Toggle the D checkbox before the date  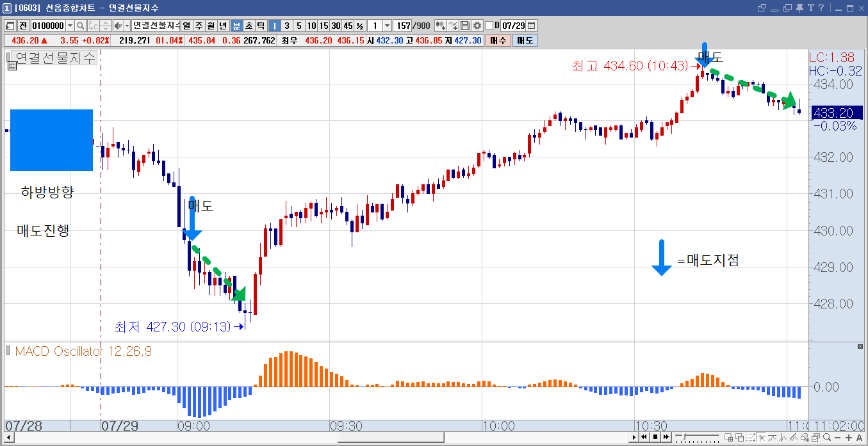[x=489, y=26]
